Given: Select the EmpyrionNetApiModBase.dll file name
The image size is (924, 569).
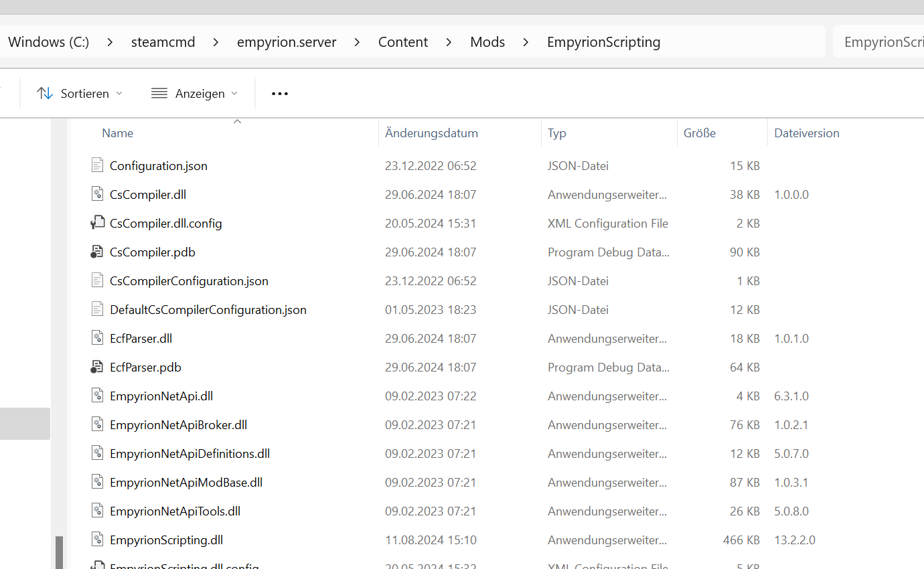Looking at the screenshot, I should (x=186, y=482).
